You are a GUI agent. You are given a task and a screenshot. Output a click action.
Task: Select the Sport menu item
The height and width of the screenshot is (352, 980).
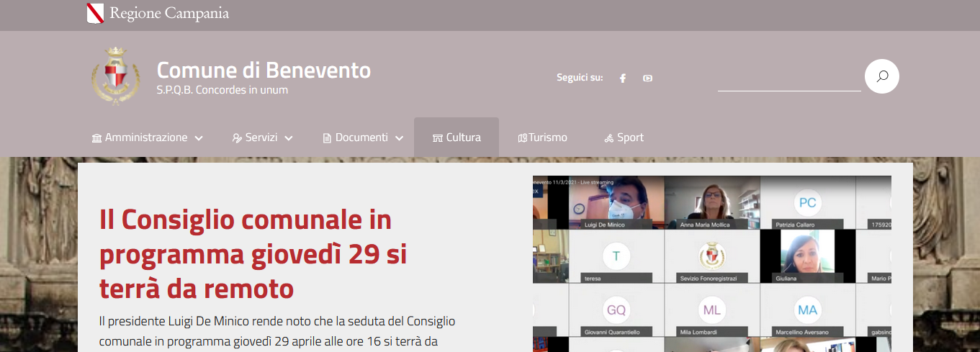tap(624, 137)
